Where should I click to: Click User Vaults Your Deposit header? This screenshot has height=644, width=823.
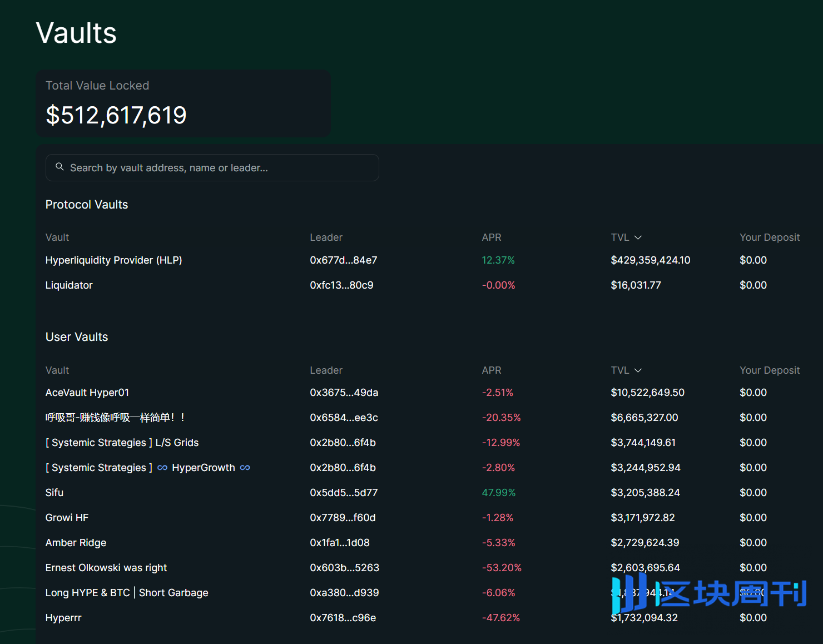coord(769,370)
